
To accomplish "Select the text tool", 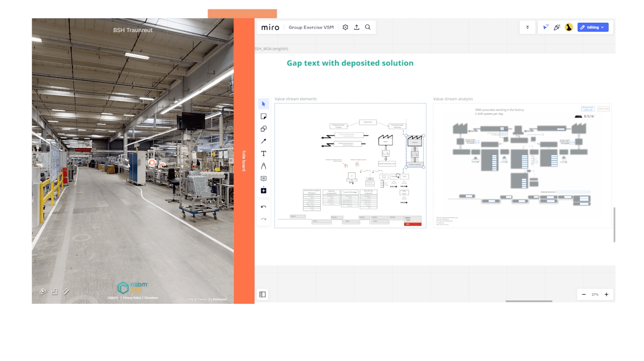I will pos(264,154).
